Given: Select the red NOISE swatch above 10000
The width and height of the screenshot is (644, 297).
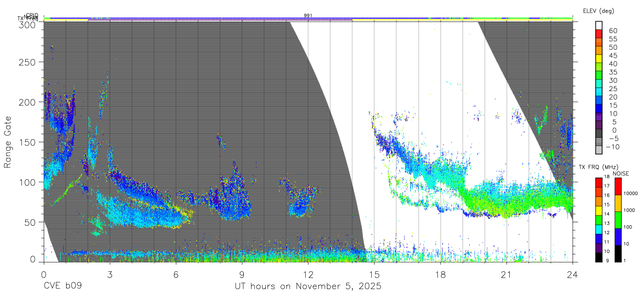Looking at the screenshot, I should tap(617, 186).
